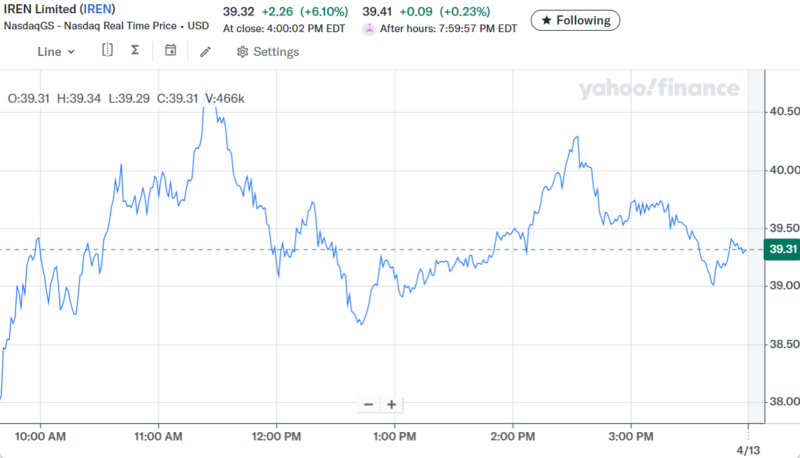The width and height of the screenshot is (800, 458).
Task: Toggle the Following star button
Action: coord(575,20)
